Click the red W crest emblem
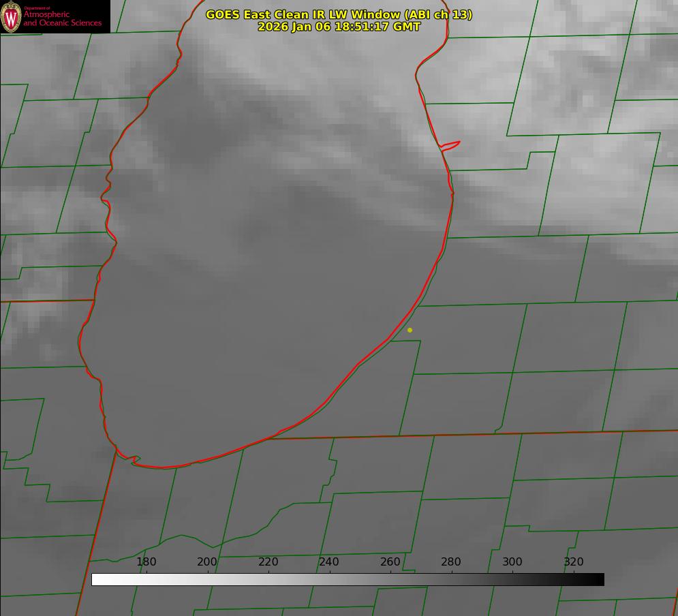Viewport: 678px width, 616px height. click(x=11, y=16)
